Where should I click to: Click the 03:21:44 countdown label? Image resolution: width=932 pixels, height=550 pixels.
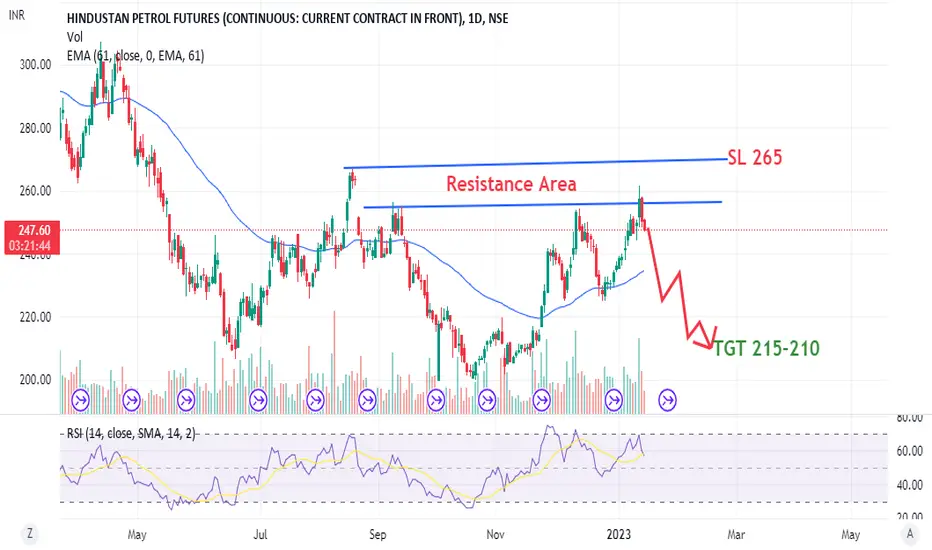point(32,246)
